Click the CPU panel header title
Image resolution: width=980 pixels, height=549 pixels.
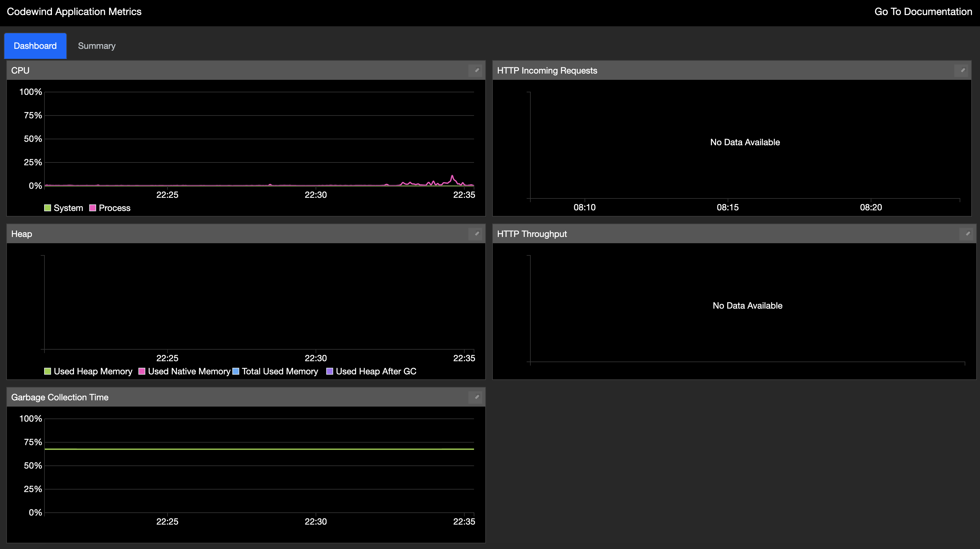tap(20, 71)
